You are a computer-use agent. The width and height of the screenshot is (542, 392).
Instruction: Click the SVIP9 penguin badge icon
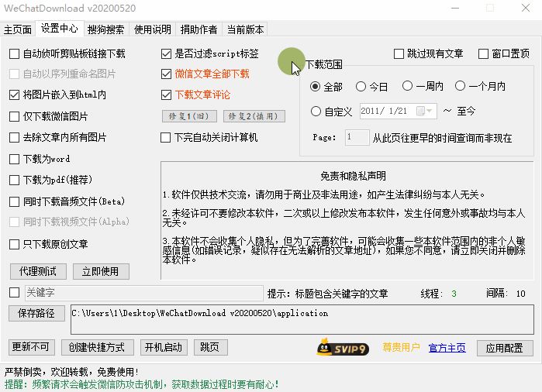(343, 347)
